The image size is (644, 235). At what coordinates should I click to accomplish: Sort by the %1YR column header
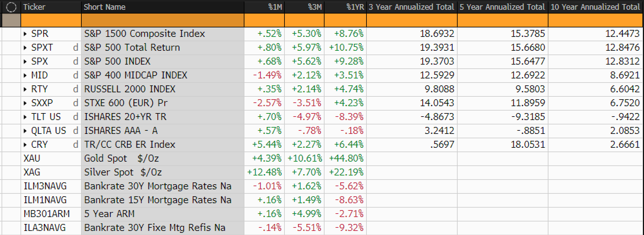click(x=345, y=7)
